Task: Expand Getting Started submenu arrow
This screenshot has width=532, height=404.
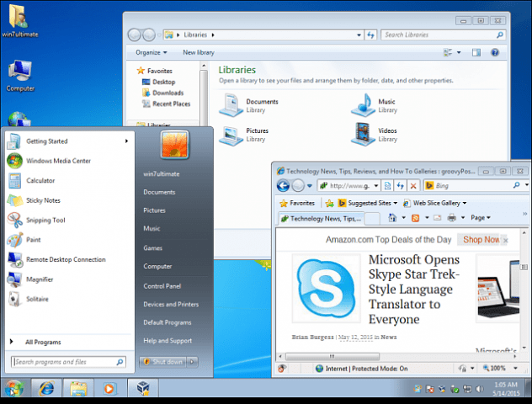Action: pos(126,141)
